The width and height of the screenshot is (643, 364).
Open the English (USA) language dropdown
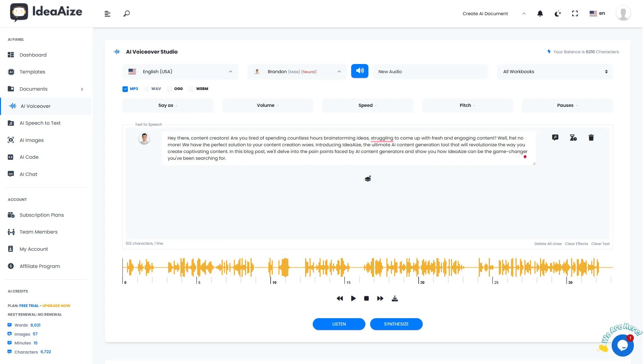pyautogui.click(x=180, y=71)
